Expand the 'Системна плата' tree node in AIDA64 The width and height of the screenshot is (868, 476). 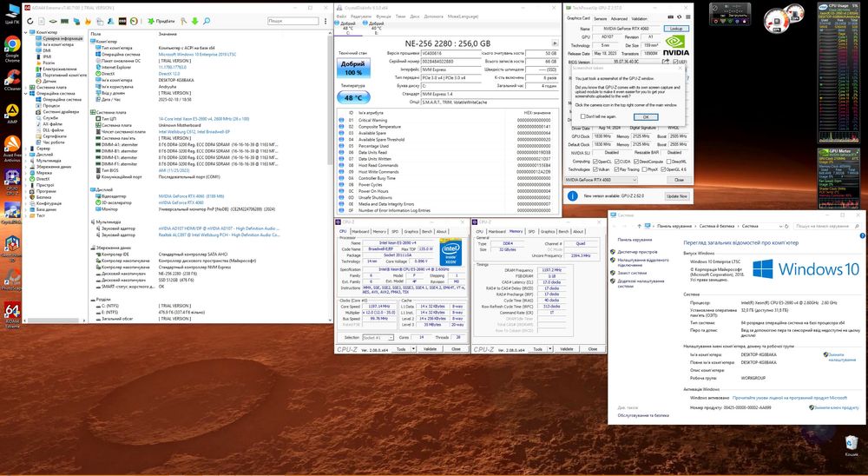[x=26, y=88]
